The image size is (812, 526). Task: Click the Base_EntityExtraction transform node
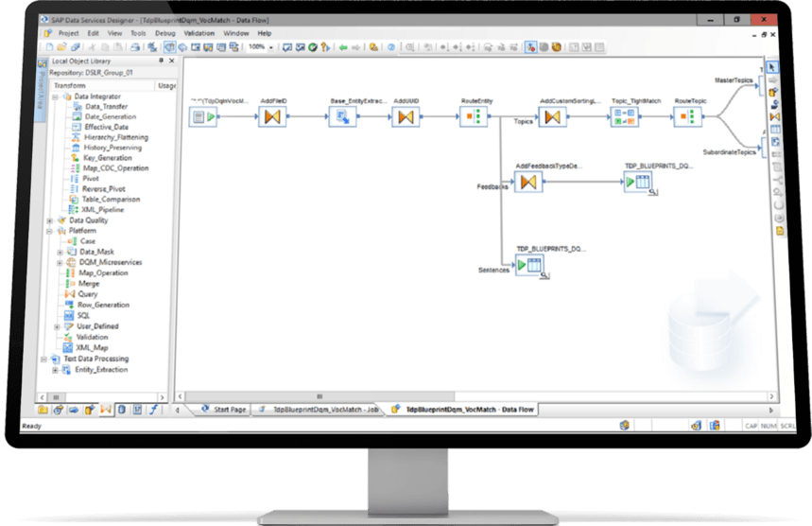[x=341, y=117]
